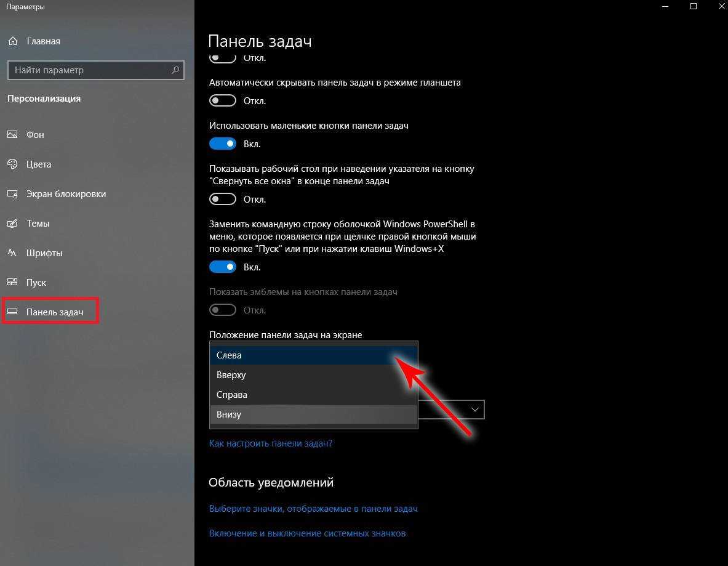
Task: Close the Параметры window
Action: point(721,7)
